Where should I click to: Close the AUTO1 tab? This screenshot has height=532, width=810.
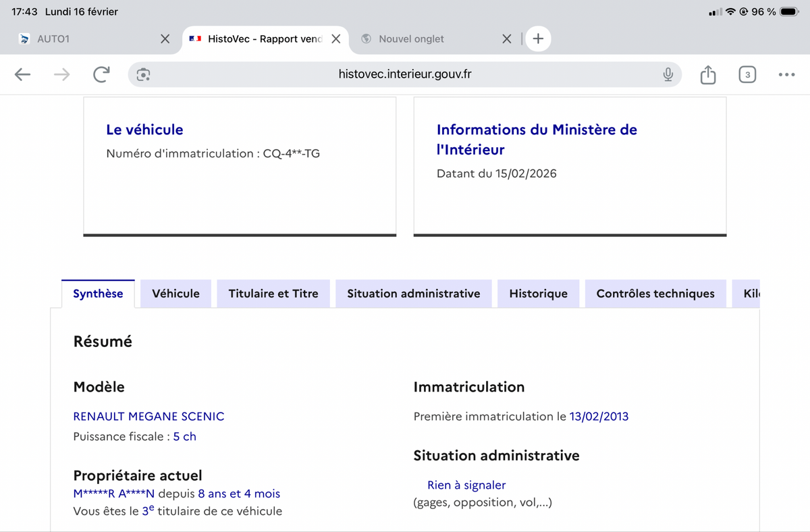(x=165, y=39)
